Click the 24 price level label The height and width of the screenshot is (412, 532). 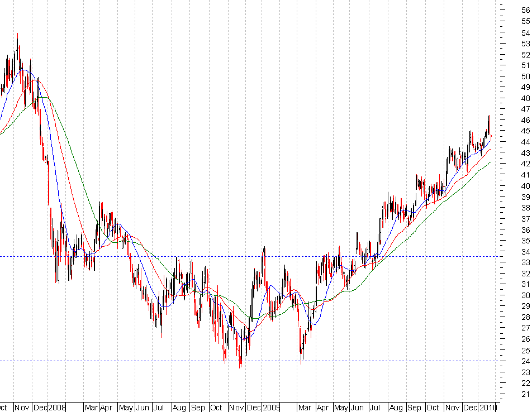coord(525,361)
